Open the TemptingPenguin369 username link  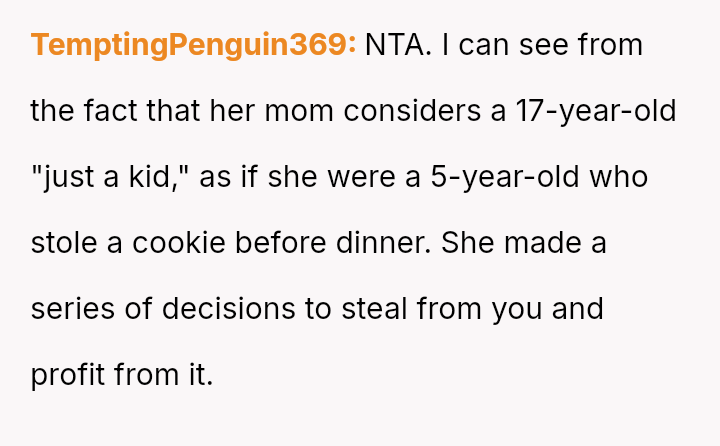193,45
